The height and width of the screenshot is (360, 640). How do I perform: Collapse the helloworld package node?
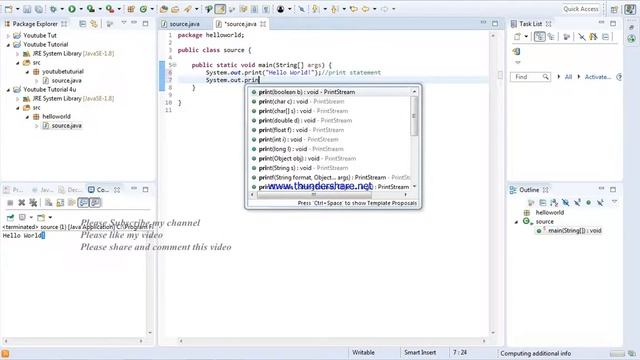coord(27,117)
